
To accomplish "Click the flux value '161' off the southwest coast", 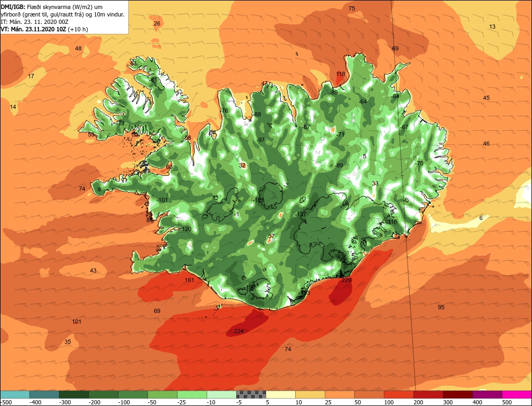I will tap(189, 280).
